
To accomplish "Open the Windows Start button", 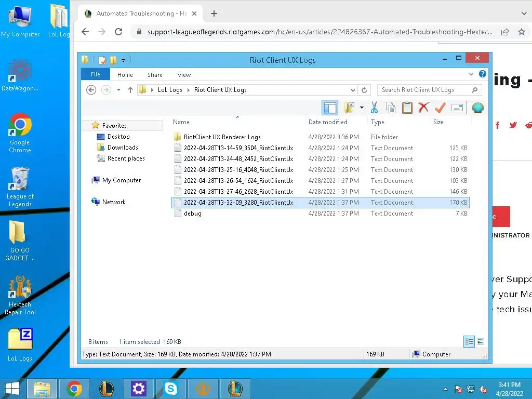I will tap(12, 389).
